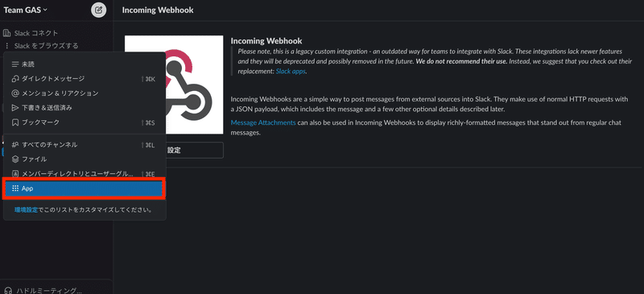Click the ⌘L shortcut hint text

coord(148,145)
